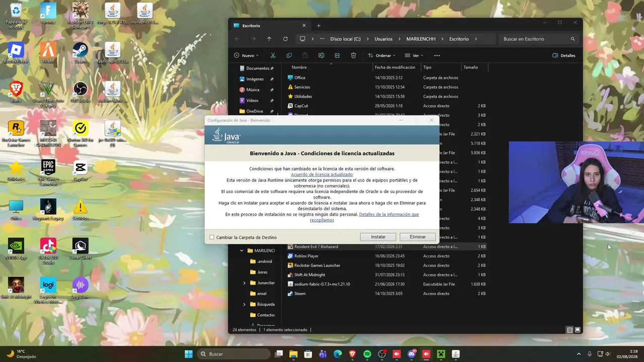Navigate to 'Usuarios' in the address bar

pyautogui.click(x=383, y=39)
